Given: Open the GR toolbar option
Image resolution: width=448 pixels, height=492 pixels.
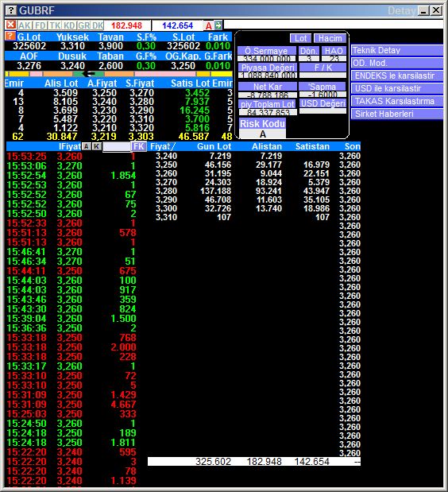Looking at the screenshot, I should [x=83, y=25].
